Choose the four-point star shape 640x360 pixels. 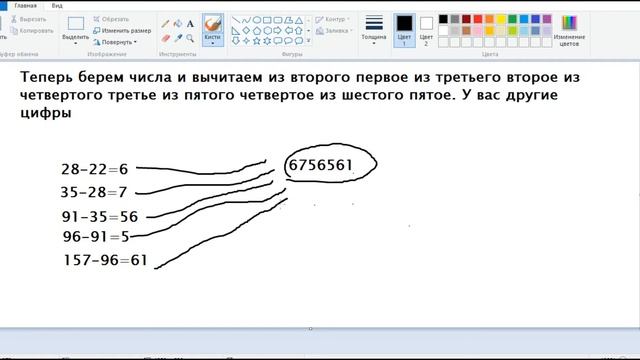click(246, 40)
